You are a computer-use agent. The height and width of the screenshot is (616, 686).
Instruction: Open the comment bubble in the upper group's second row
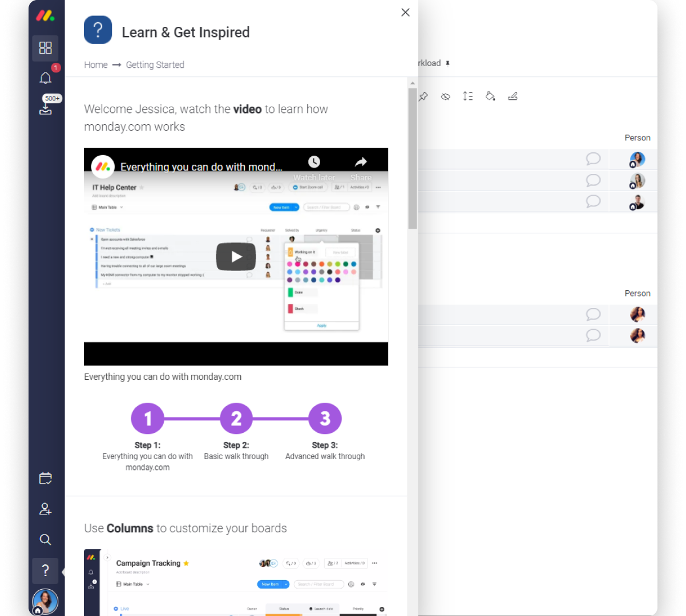point(594,180)
